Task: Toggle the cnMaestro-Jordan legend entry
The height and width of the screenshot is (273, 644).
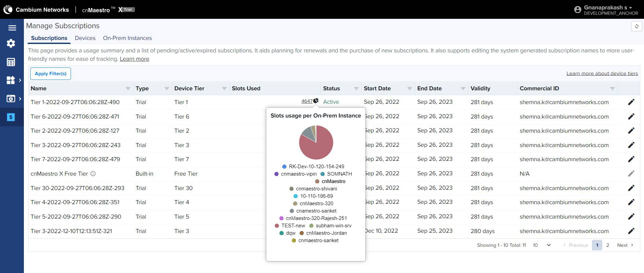Action: [x=323, y=233]
